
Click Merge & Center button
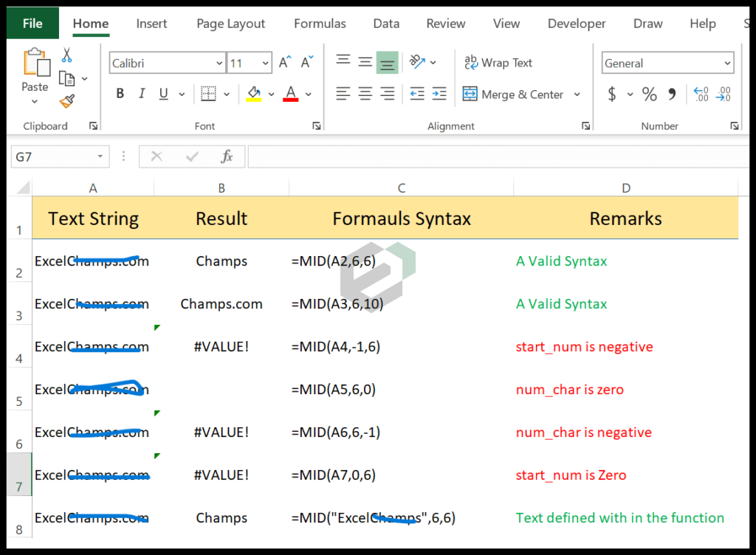(x=513, y=94)
